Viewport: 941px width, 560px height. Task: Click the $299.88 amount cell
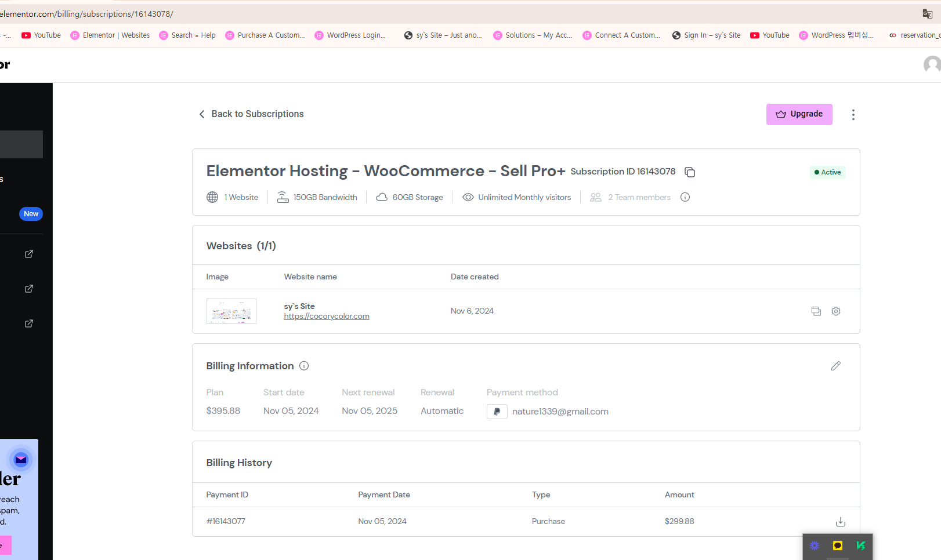click(x=679, y=522)
